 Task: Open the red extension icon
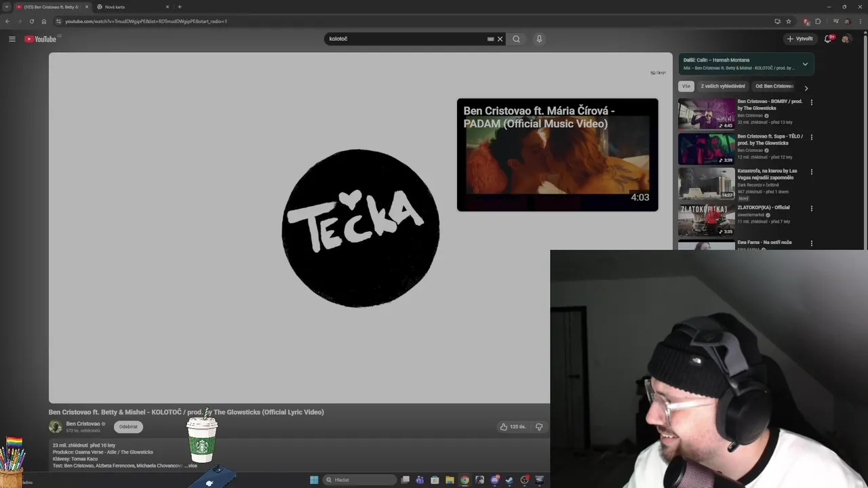[806, 21]
